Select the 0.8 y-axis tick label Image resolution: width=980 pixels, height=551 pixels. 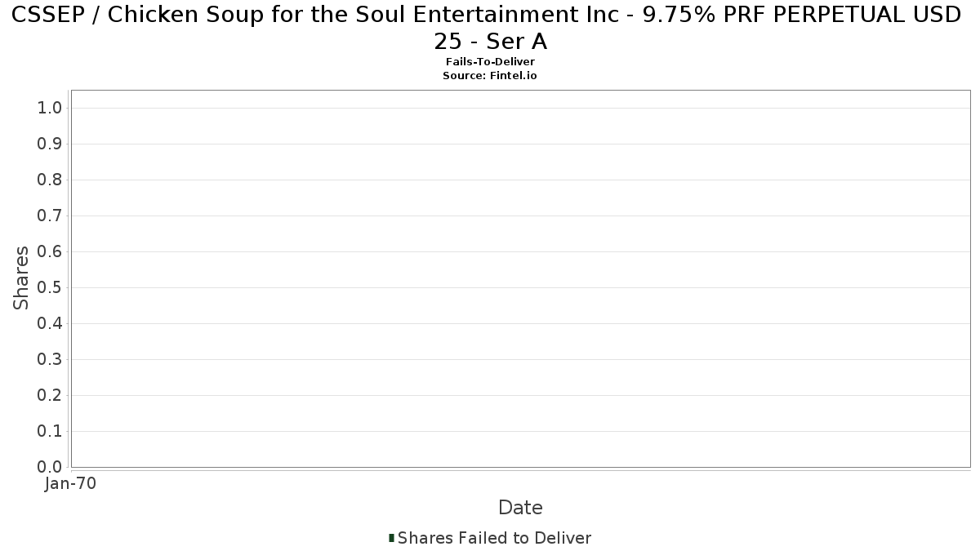(x=50, y=180)
